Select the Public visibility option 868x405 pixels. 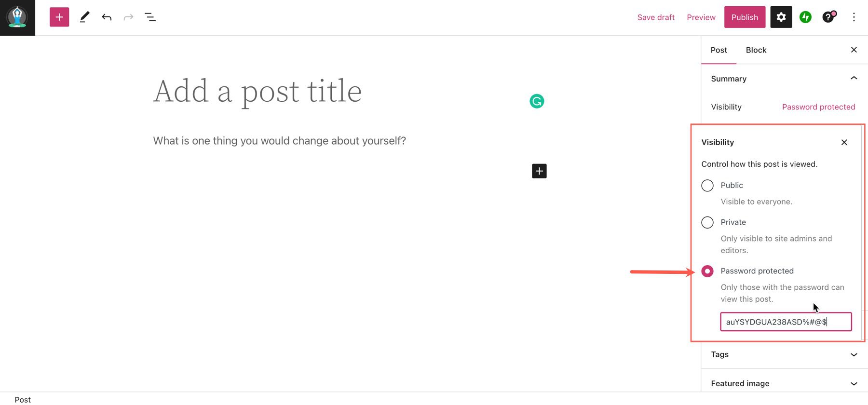coord(707,185)
